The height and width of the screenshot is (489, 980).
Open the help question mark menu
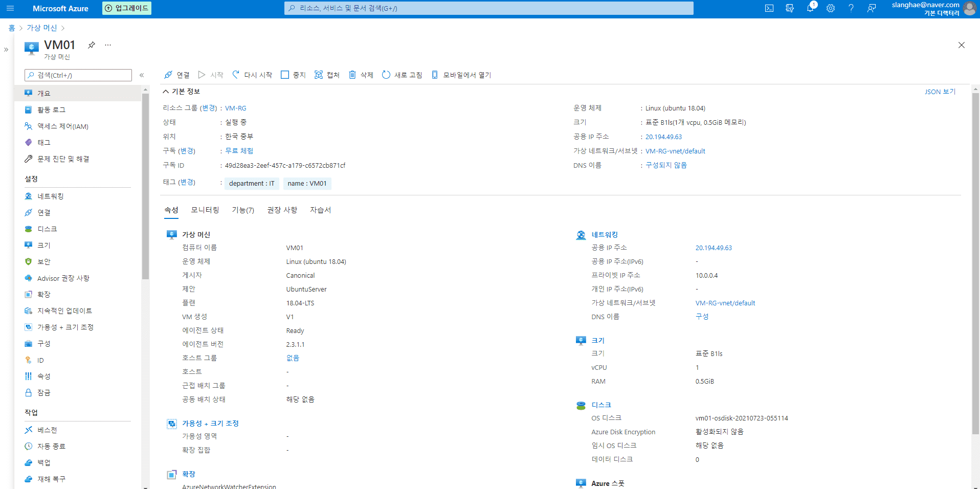pos(851,8)
